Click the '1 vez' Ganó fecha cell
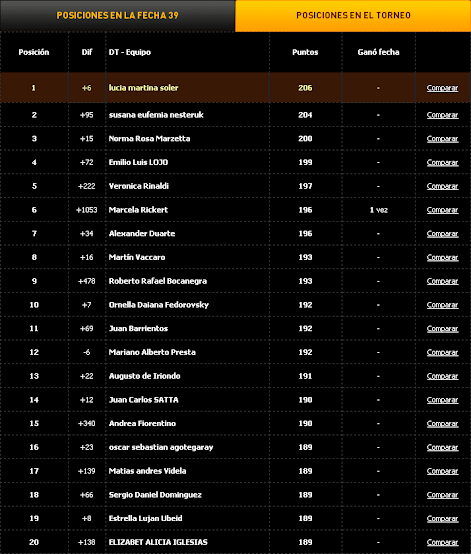Screen dimensions: 471x554 click(x=378, y=210)
